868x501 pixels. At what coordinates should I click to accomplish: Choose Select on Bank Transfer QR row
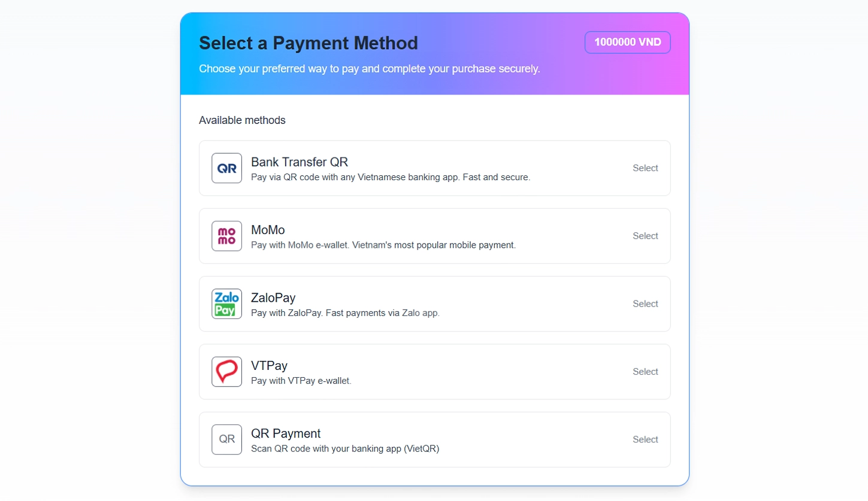coord(645,168)
